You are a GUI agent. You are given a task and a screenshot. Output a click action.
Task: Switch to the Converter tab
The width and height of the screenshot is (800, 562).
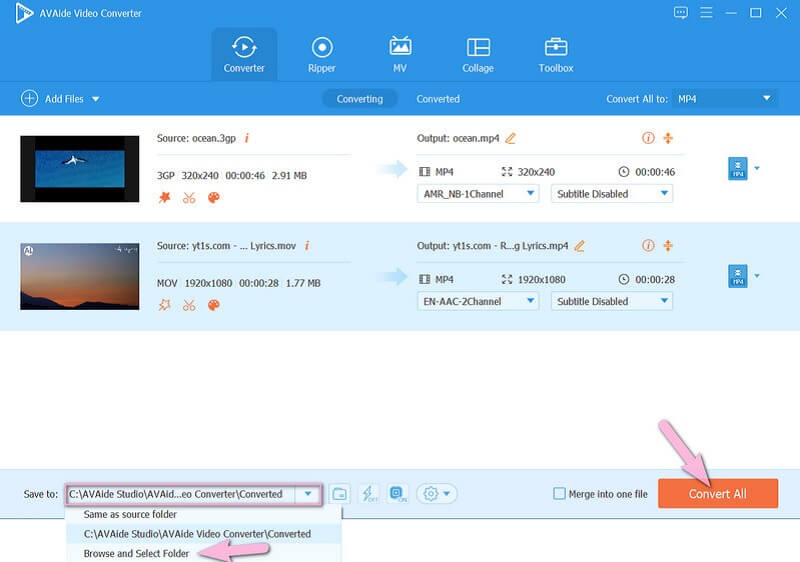[244, 55]
